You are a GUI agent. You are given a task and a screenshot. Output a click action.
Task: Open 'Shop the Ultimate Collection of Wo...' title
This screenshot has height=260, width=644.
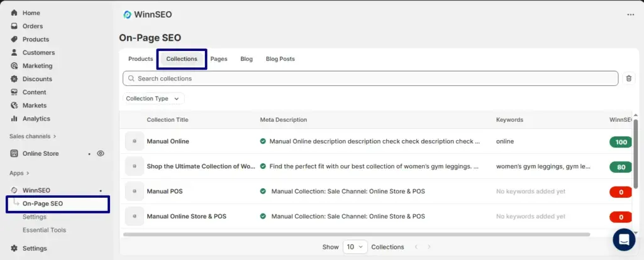point(201,166)
